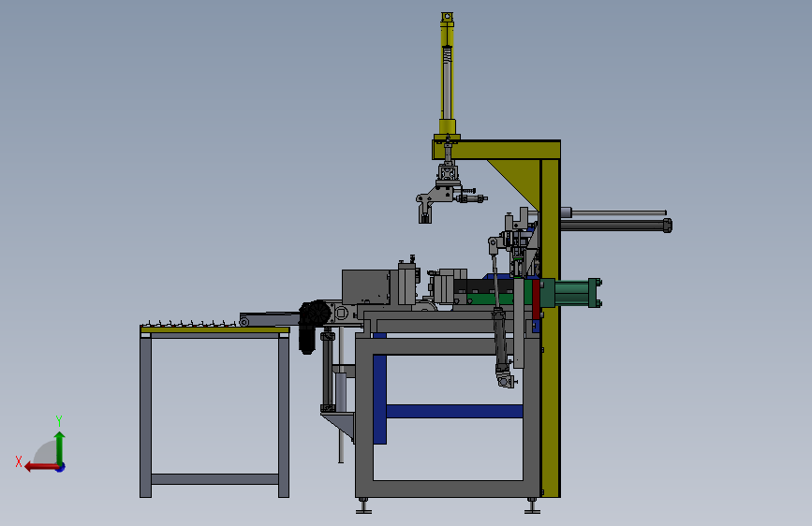Screen dimensions: 812x526
Task: Select the blue horizontal crossbar in main frame
Action: [x=454, y=411]
